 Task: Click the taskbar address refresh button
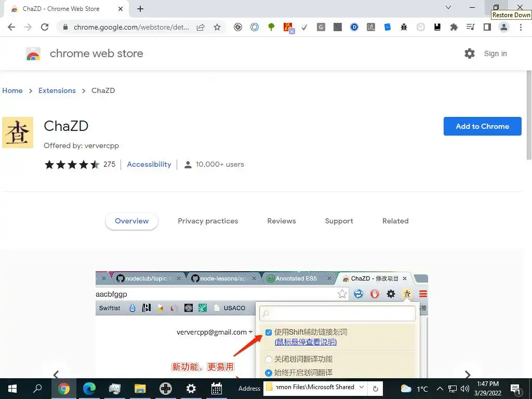(375, 389)
